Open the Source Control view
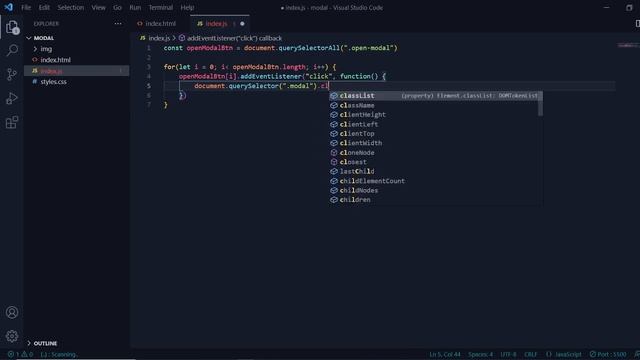Viewport: 640px width, 360px height. [x=12, y=74]
